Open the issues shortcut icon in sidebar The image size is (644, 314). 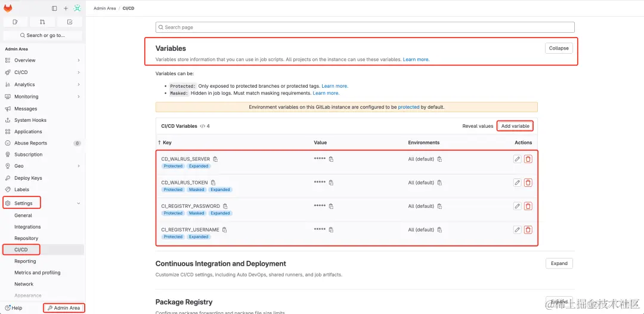[x=15, y=21]
